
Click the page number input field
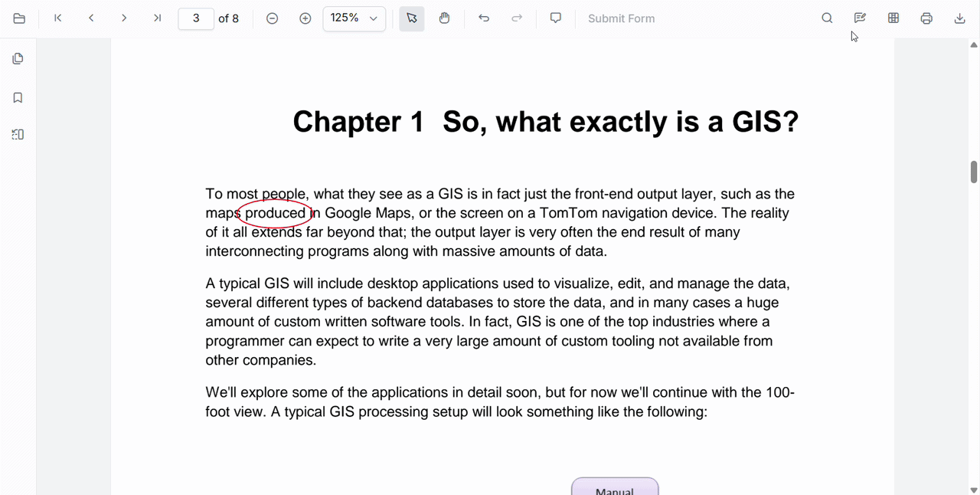pos(196,18)
